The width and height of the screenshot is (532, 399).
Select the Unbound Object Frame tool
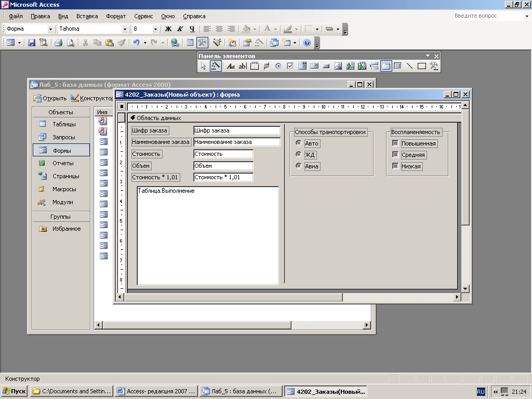pos(350,66)
